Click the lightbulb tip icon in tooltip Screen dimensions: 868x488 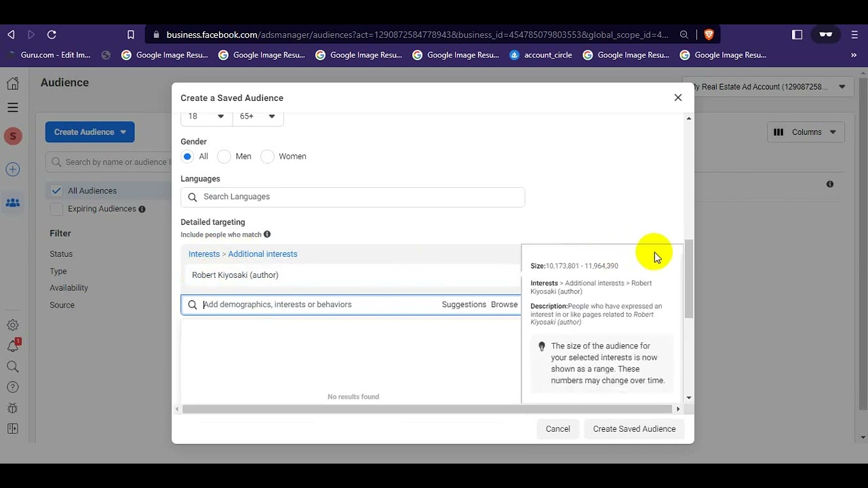click(542, 346)
